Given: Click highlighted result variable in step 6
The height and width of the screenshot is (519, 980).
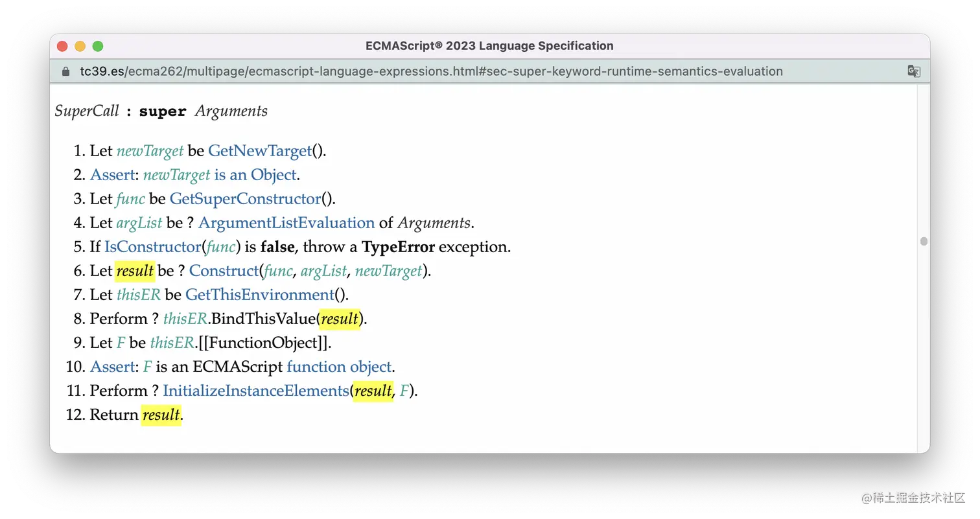Looking at the screenshot, I should pyautogui.click(x=135, y=271).
